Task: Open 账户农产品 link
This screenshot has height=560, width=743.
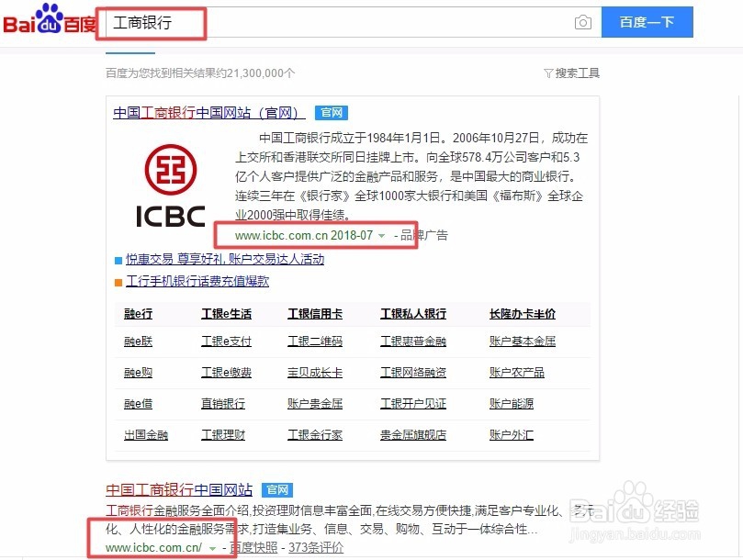Action: (516, 373)
